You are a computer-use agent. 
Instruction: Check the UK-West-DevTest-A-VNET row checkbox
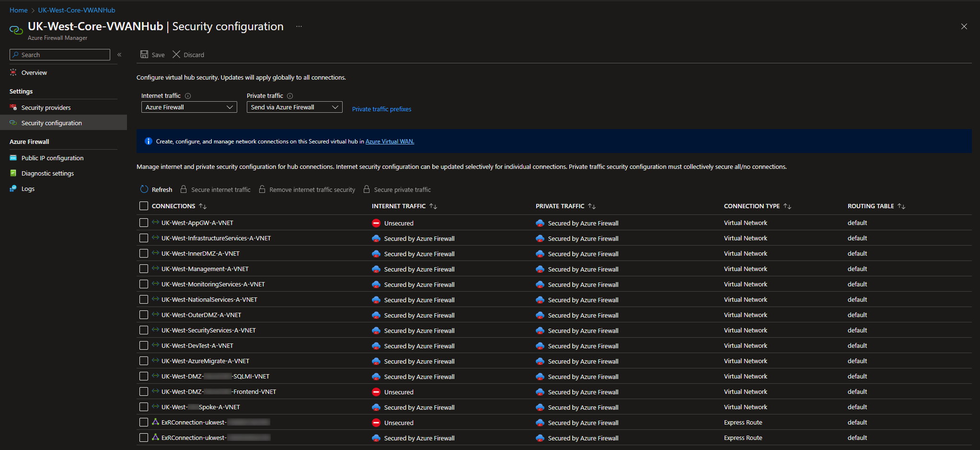143,345
